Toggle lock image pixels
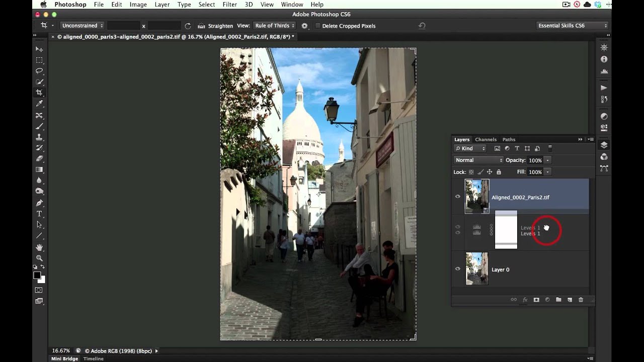The width and height of the screenshot is (644, 362). pyautogui.click(x=480, y=172)
